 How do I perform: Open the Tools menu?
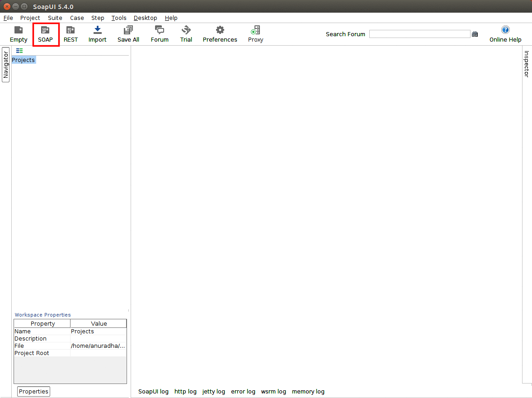pyautogui.click(x=119, y=18)
